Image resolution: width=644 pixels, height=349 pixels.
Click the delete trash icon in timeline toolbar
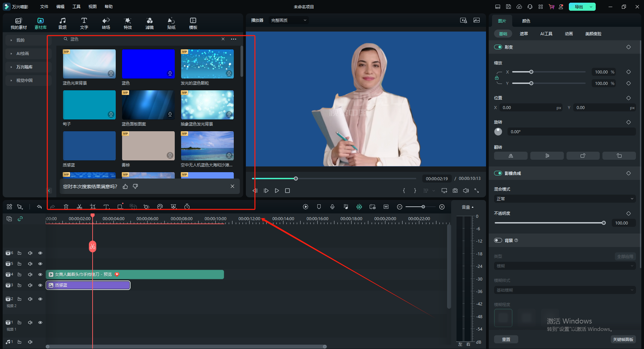coord(66,207)
